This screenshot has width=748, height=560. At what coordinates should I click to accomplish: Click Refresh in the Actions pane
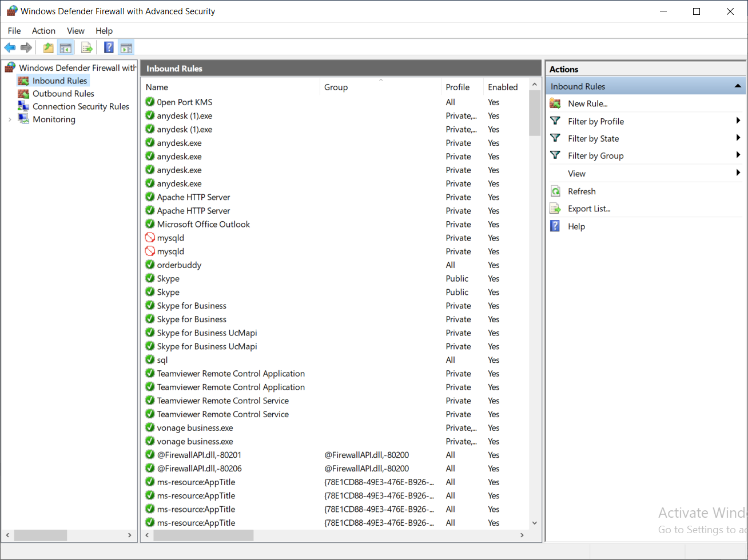click(x=582, y=191)
